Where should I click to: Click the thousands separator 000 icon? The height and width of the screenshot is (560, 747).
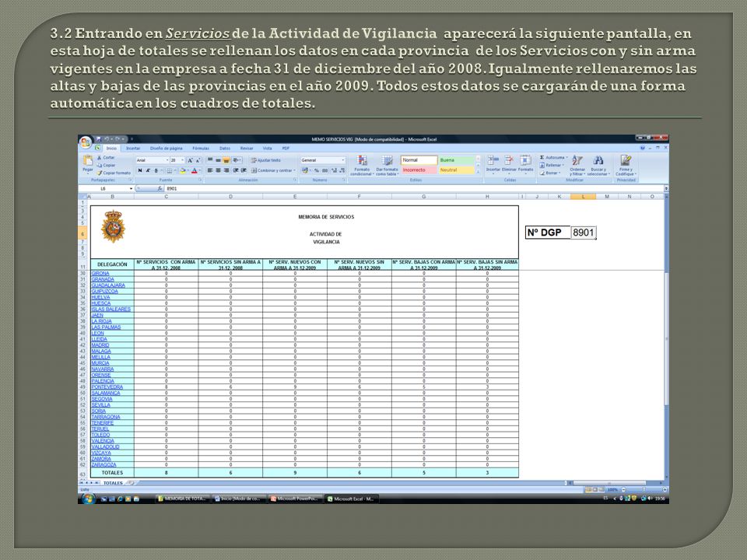tap(325, 170)
